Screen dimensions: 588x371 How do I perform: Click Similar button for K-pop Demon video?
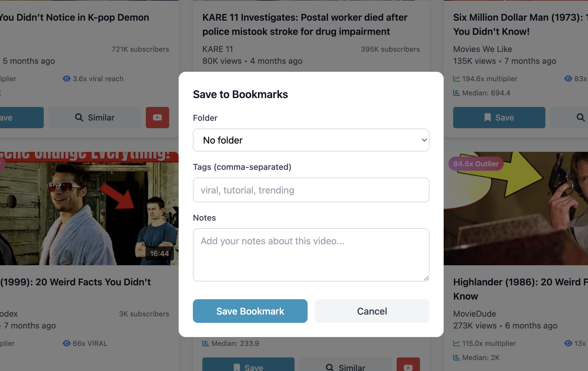(x=95, y=118)
